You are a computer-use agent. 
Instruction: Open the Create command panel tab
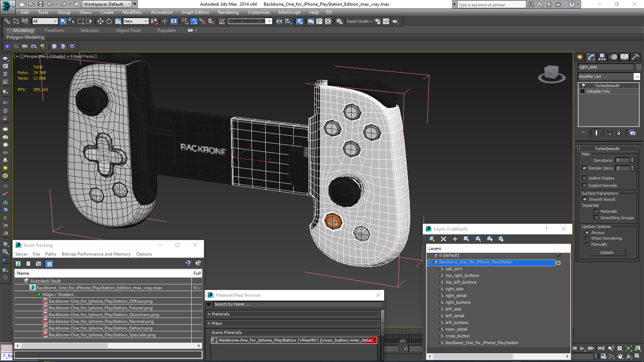coord(580,57)
